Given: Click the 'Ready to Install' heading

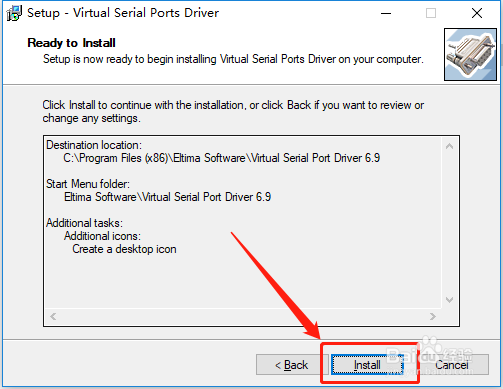Looking at the screenshot, I should click(71, 43).
